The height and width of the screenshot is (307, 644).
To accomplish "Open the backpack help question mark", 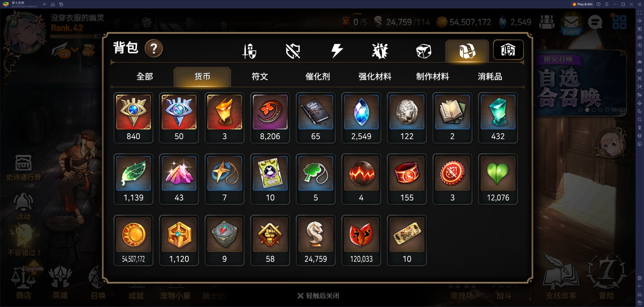I will tap(154, 48).
